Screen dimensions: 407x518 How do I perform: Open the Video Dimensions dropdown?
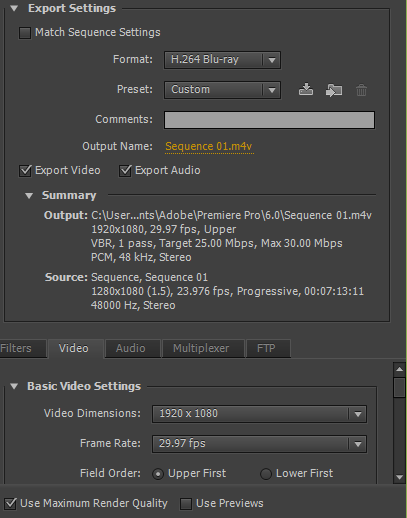[259, 414]
